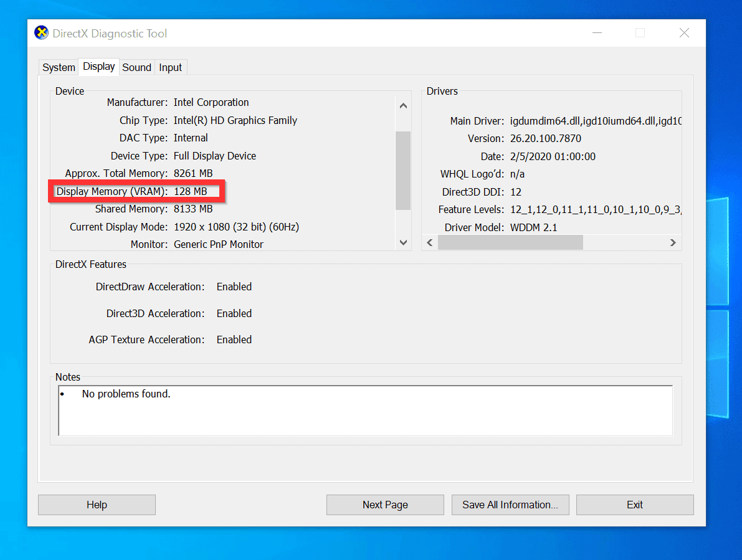Click the Drivers horizontal scrollbar thumb

click(510, 242)
